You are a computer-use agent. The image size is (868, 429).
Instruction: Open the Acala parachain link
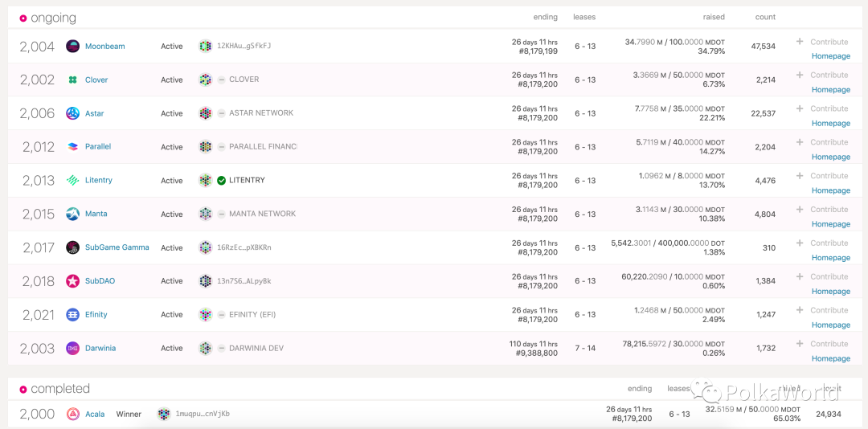coord(95,414)
